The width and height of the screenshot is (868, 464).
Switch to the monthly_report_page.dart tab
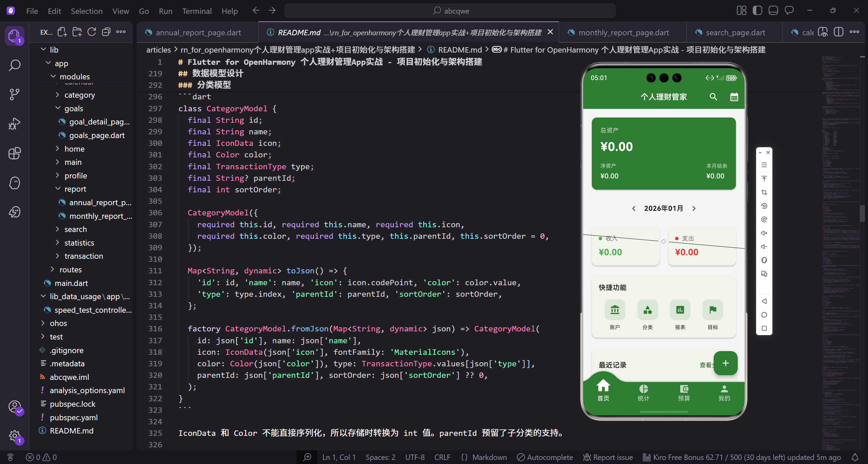click(x=623, y=32)
